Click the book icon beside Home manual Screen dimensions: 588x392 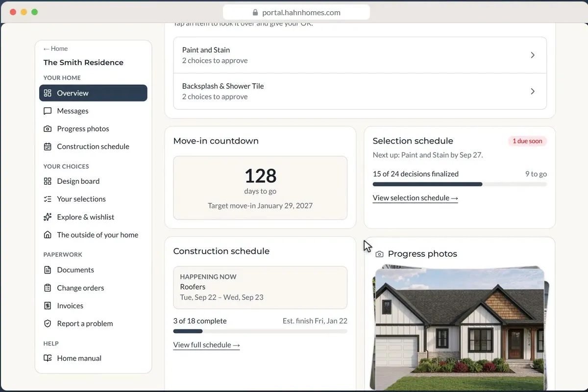[48, 358]
